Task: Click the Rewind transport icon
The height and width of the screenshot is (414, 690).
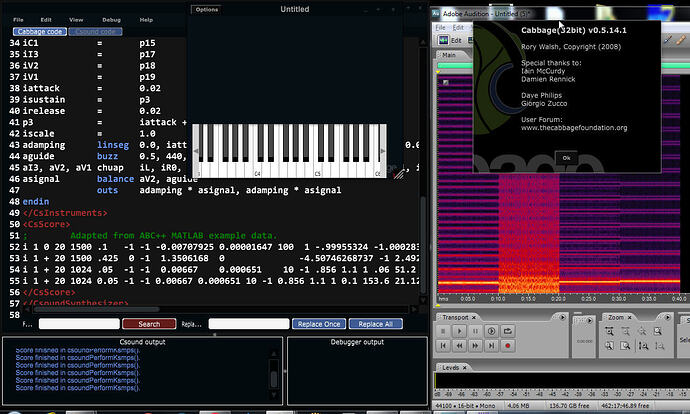Action: [x=459, y=346]
